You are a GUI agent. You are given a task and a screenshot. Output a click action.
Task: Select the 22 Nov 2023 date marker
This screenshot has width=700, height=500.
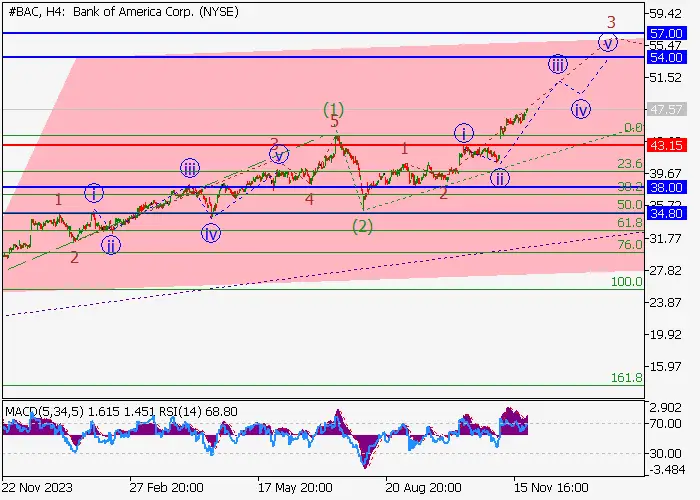pos(37,487)
